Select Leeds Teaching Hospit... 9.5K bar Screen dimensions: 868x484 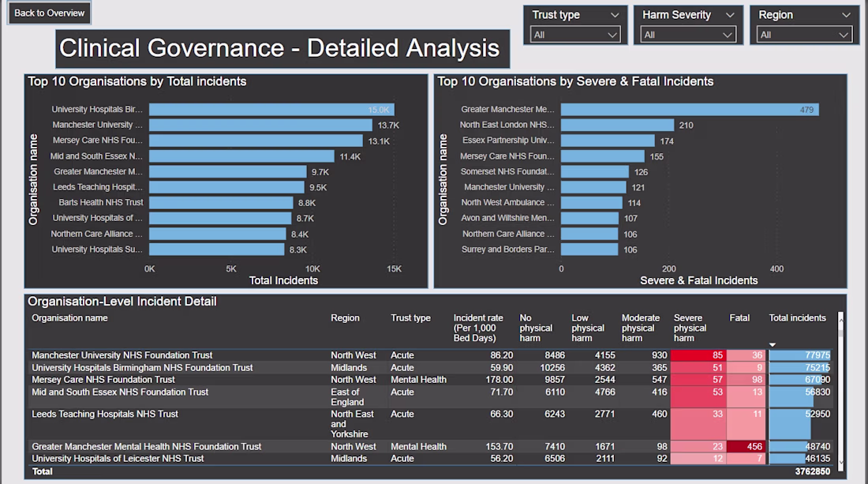point(227,187)
